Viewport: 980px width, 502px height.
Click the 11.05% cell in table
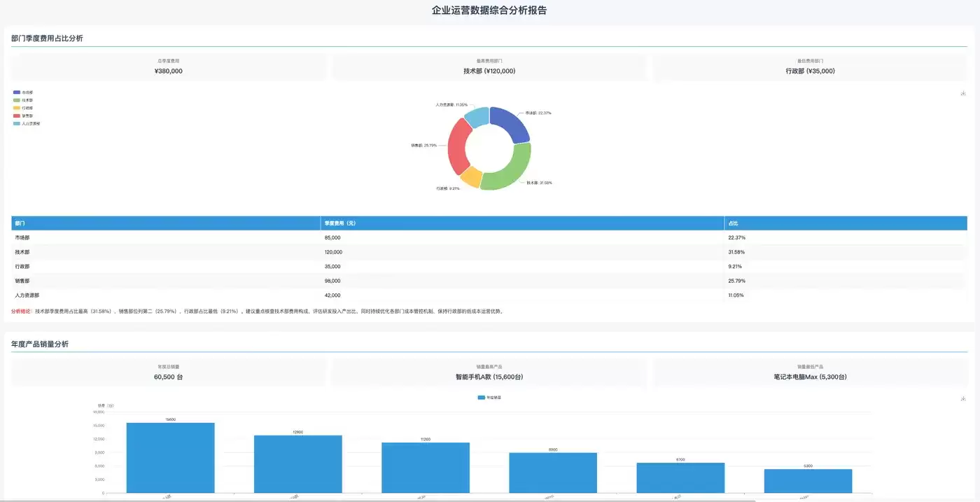[846, 295]
